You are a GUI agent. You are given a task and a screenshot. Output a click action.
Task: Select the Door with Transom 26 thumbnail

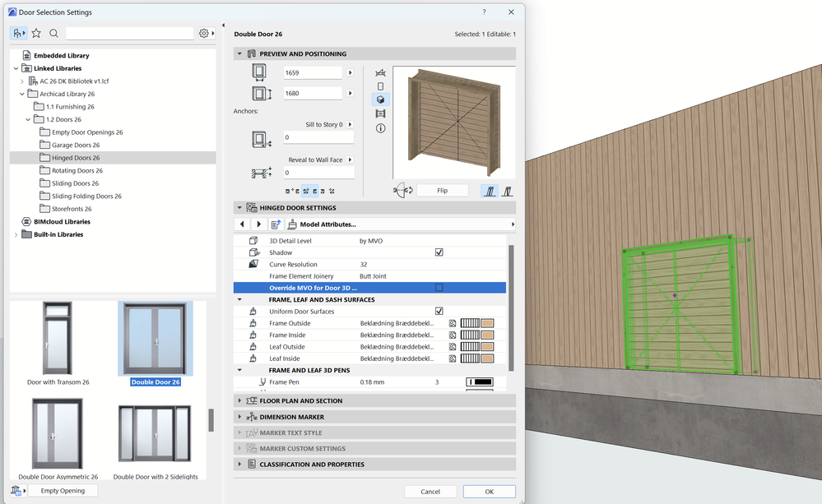[58, 337]
